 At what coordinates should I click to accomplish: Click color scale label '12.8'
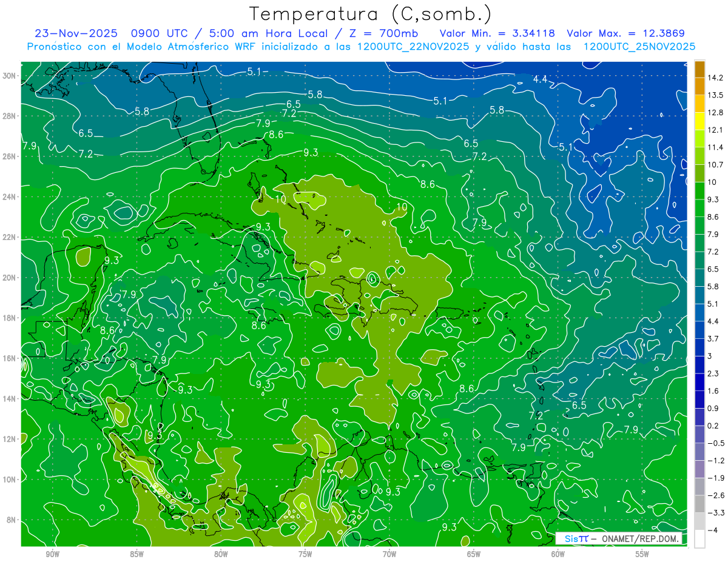tap(715, 113)
